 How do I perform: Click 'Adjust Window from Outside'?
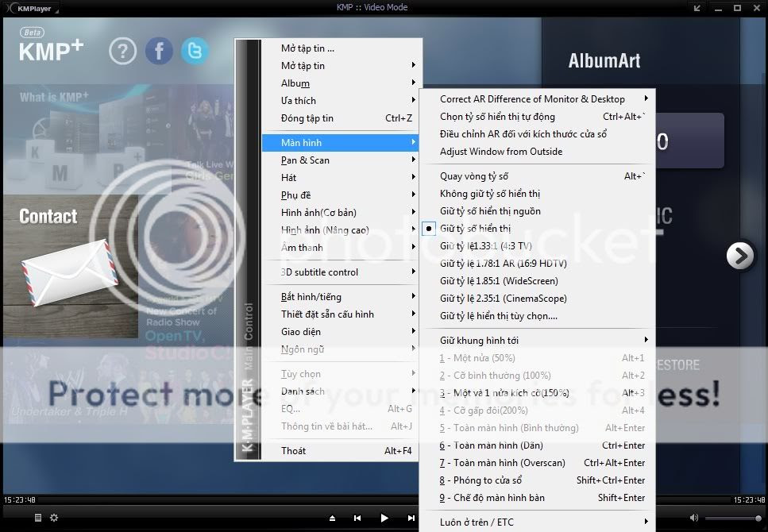(x=538, y=152)
